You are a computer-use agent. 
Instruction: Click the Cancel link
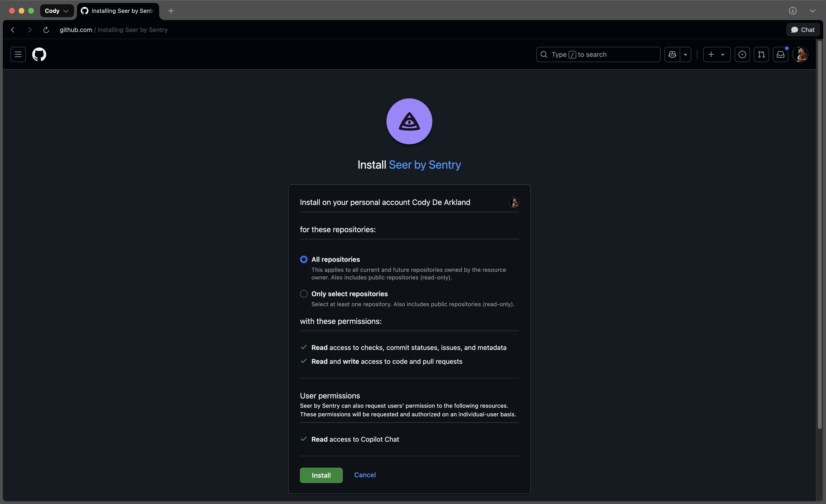coord(365,475)
